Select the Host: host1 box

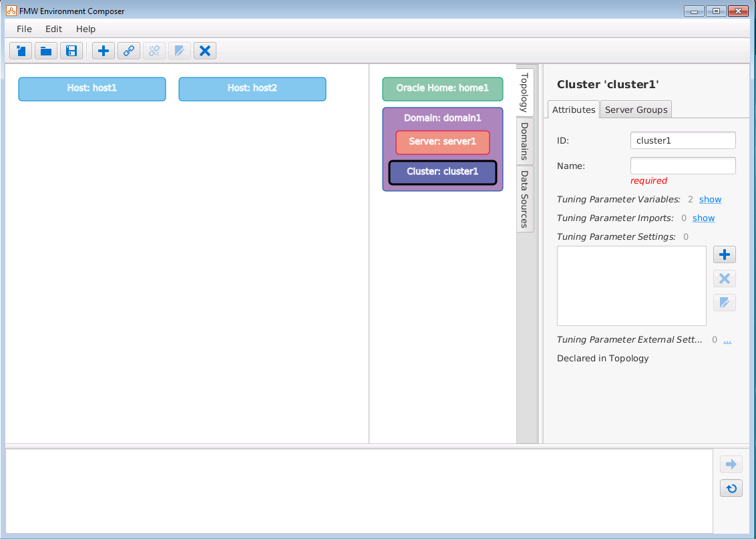[x=92, y=89]
